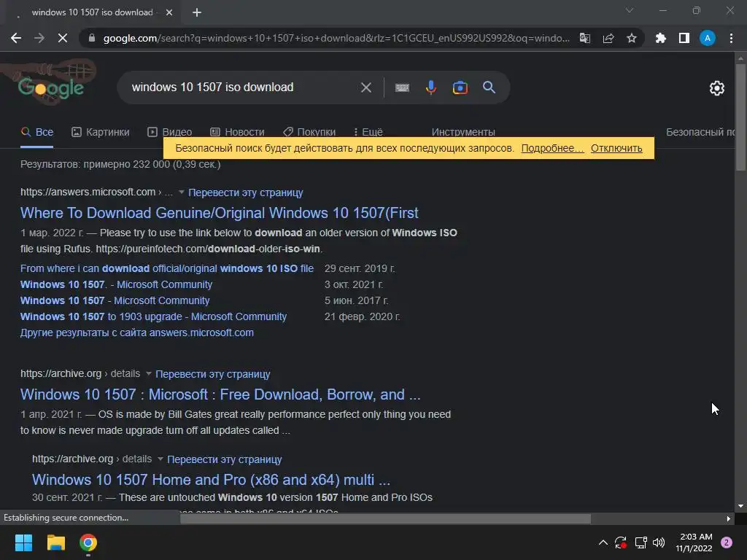747x560 pixels.
Task: Open Windows 10 1507 to 1903 upgrade link
Action: tap(153, 316)
